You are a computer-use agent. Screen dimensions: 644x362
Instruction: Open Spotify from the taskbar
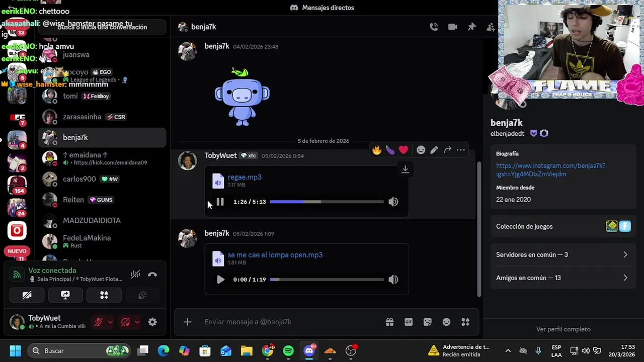pos(288,350)
